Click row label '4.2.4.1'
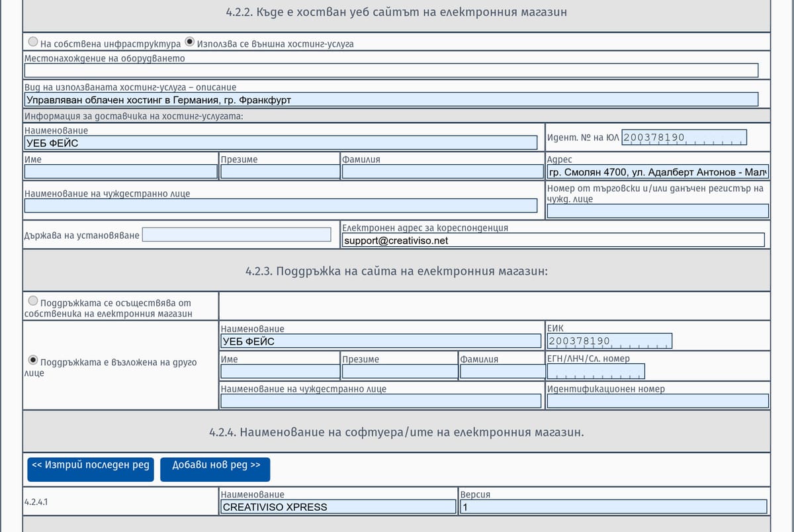This screenshot has width=794, height=532. 36,502
